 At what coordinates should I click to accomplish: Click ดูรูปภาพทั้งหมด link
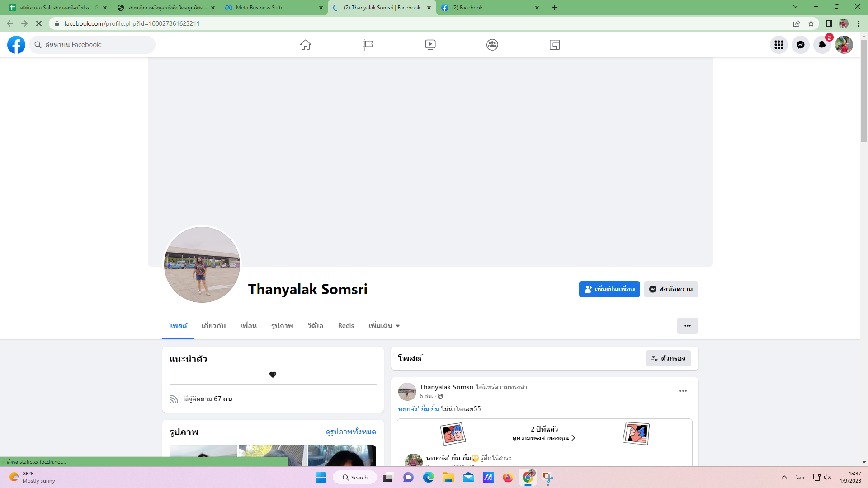pyautogui.click(x=351, y=432)
